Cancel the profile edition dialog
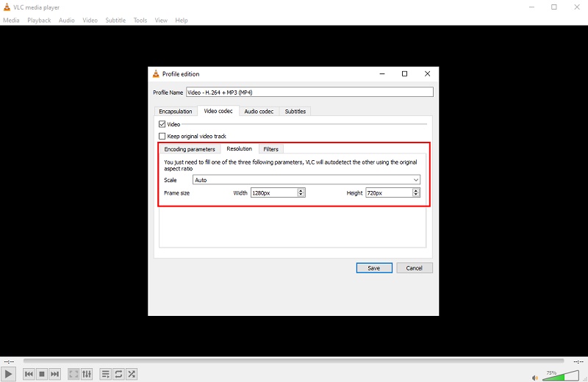The image size is (588, 382). pos(415,268)
